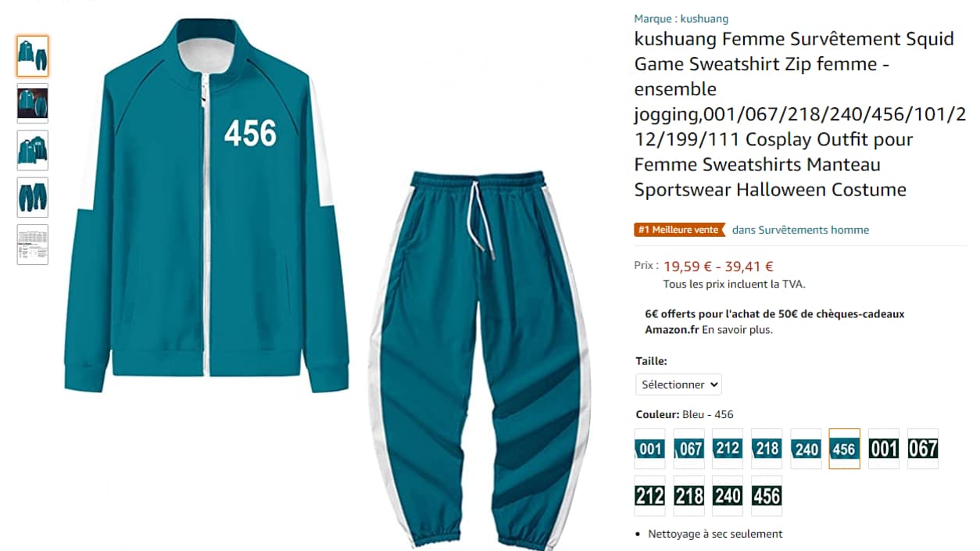
Task: Select the teal 240 color swatch
Action: point(806,449)
